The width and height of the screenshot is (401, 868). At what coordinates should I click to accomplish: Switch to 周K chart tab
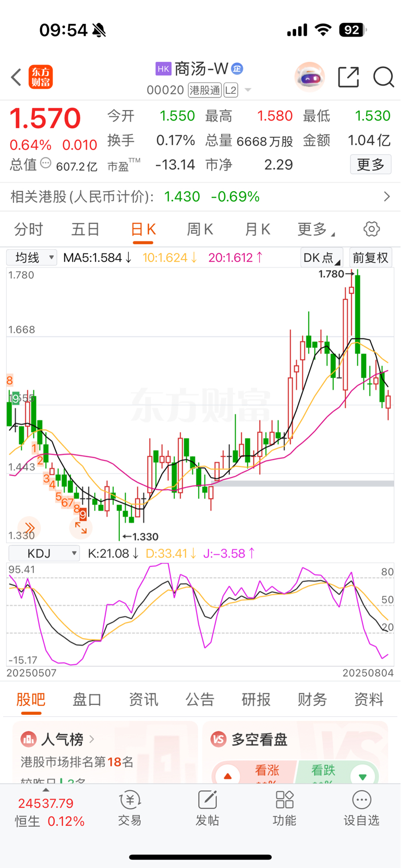[200, 229]
